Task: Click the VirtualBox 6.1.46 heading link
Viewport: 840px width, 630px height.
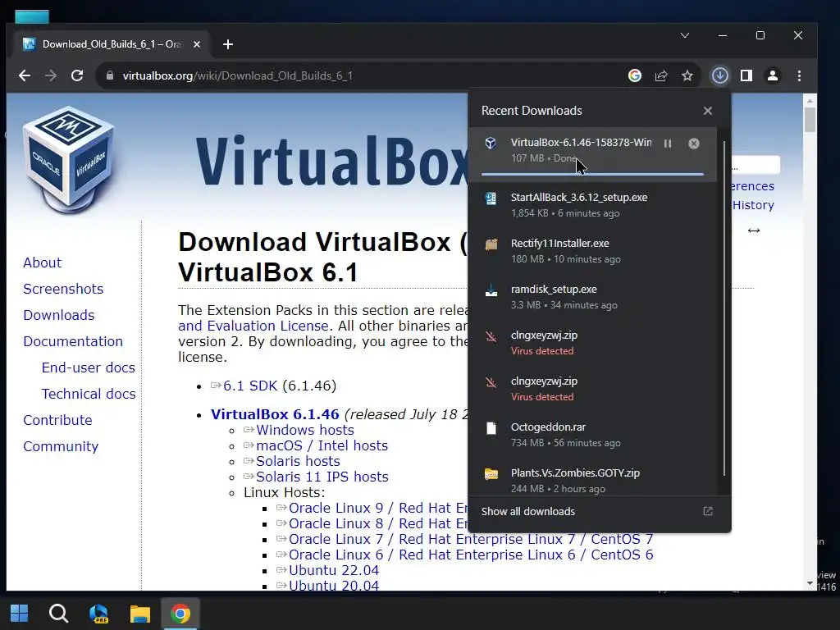Action: (275, 414)
